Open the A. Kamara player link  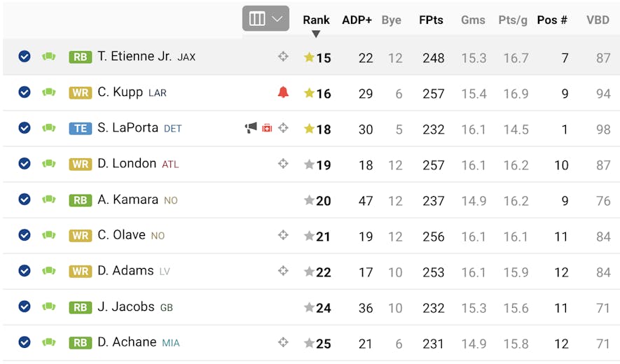point(128,199)
